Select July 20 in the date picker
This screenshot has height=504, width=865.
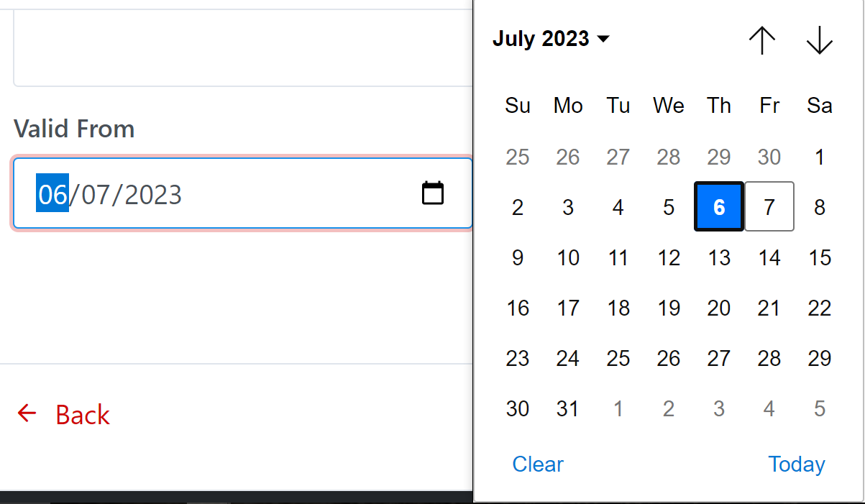click(719, 308)
